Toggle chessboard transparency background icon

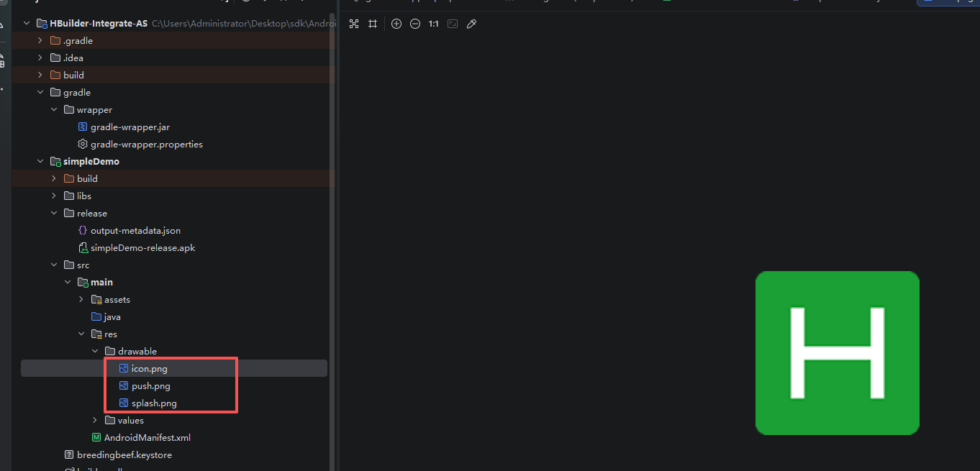coord(353,24)
